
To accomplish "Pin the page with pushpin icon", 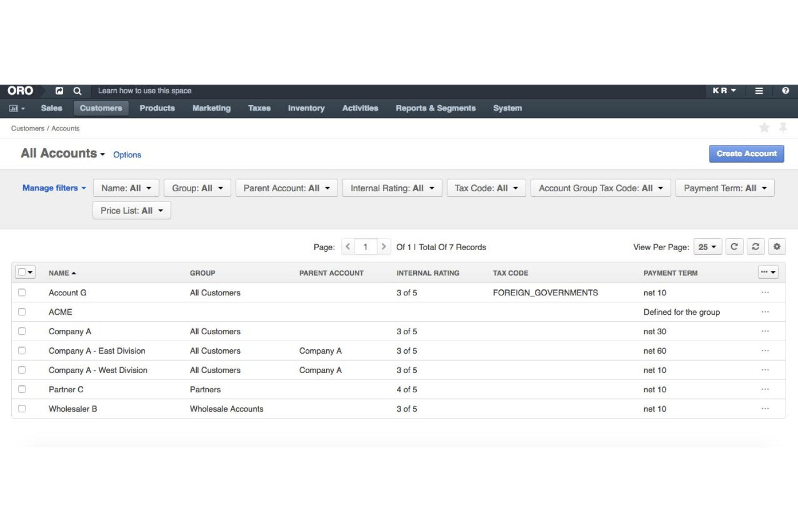I will click(783, 128).
